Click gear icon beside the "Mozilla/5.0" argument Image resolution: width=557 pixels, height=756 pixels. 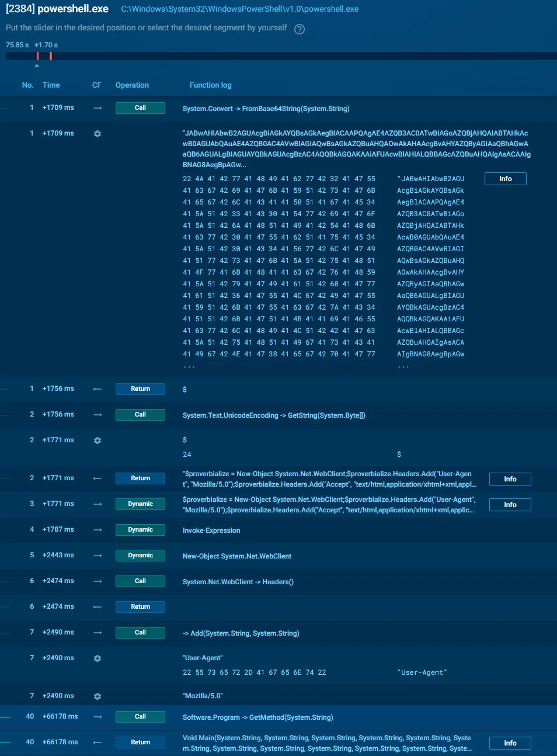[98, 696]
